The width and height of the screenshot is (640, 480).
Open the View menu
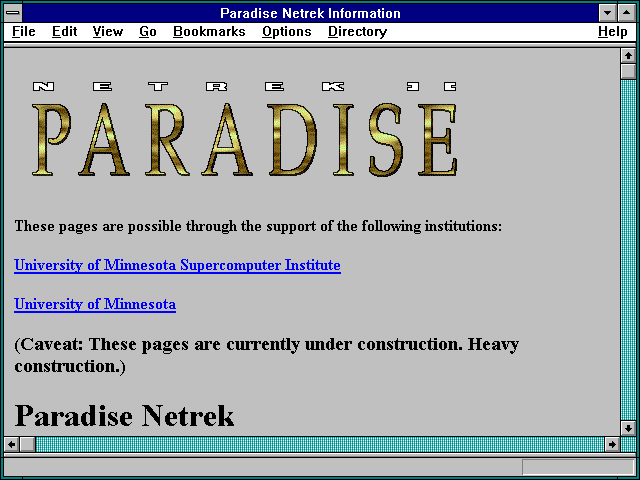click(x=107, y=32)
